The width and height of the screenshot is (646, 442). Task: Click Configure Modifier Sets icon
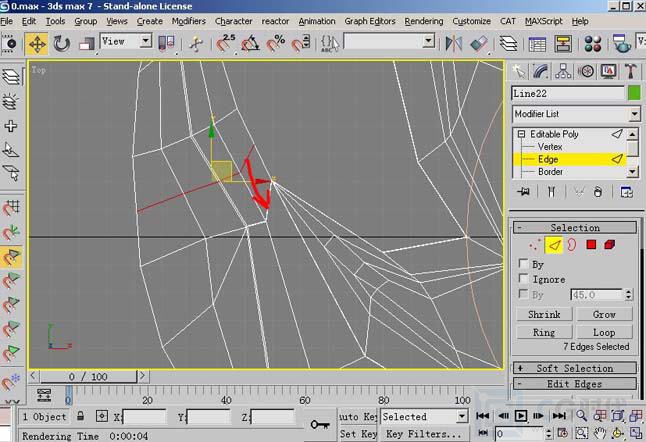point(627,192)
